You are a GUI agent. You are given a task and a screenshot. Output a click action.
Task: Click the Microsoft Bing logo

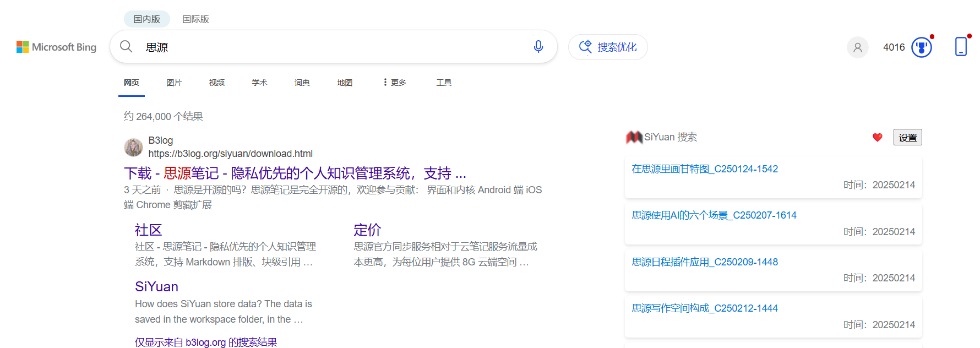click(x=56, y=47)
